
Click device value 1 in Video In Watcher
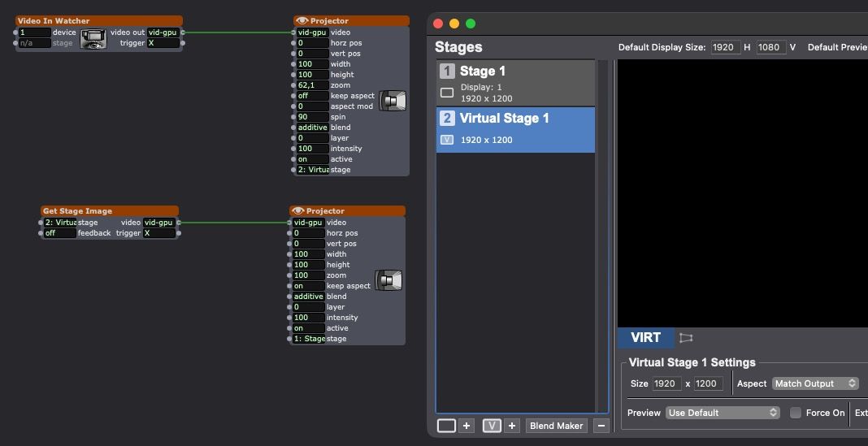point(35,32)
